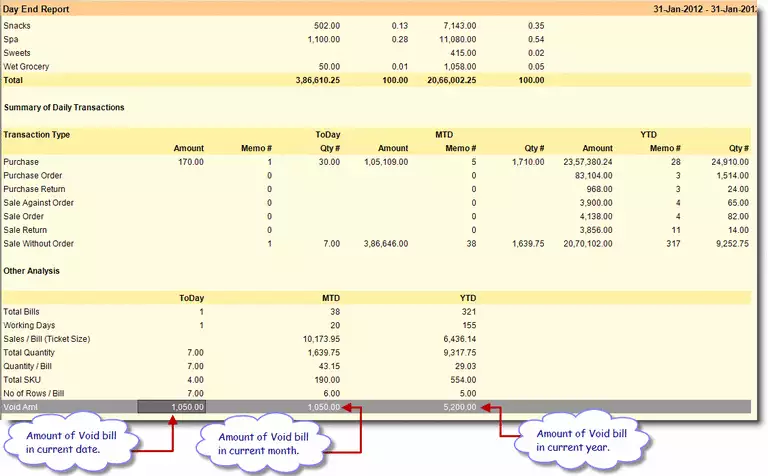The image size is (768, 476).
Task: Select the Purchase Order transaction row
Action: pyautogui.click(x=35, y=175)
